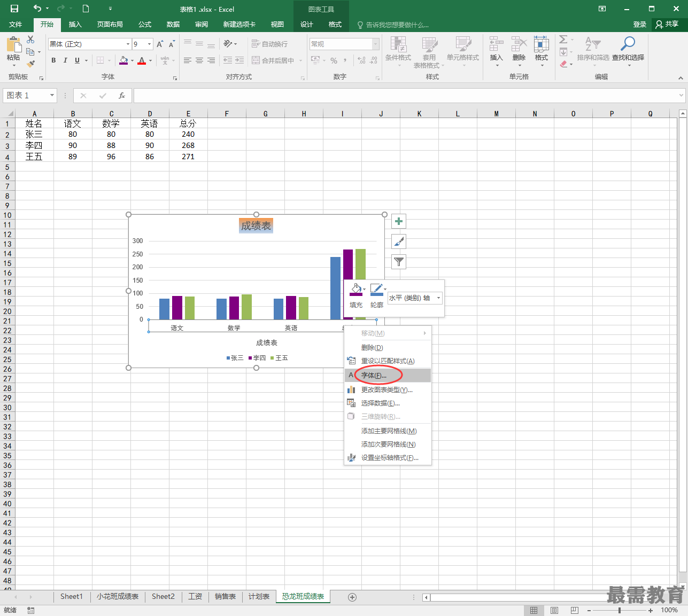
Task: Click the chart title 成绩表
Action: pos(256,225)
